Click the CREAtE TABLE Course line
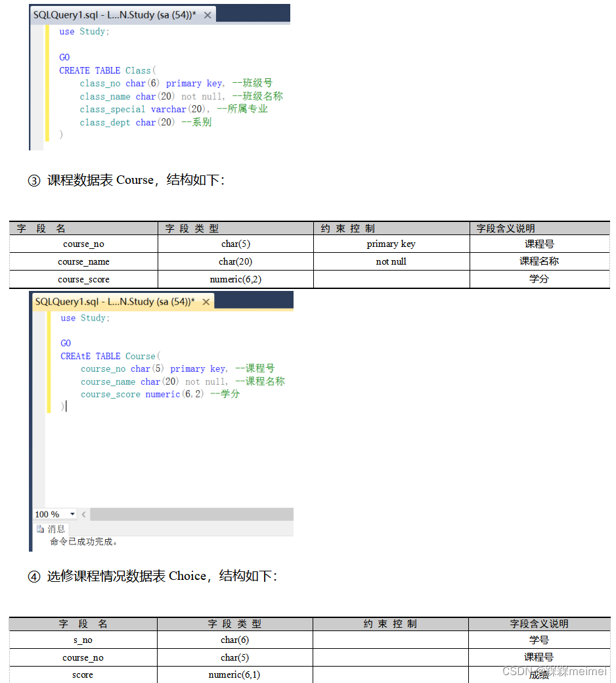This screenshot has width=616, height=683. (x=110, y=357)
